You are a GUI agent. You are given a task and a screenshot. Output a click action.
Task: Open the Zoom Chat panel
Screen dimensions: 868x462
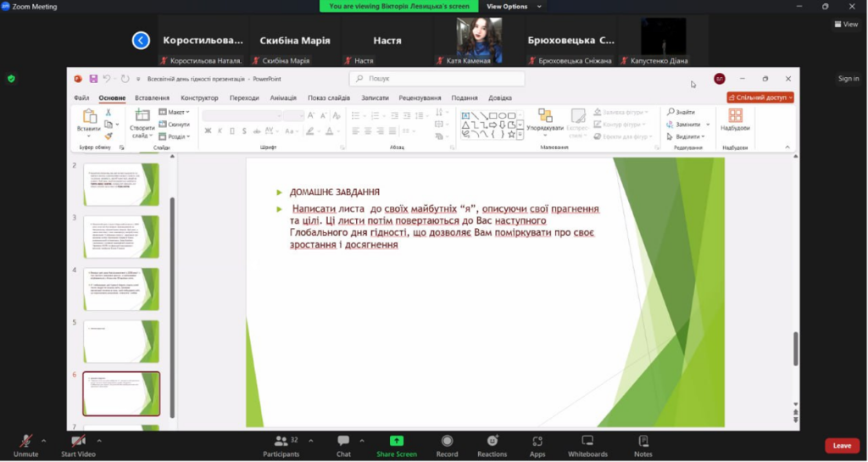(343, 443)
